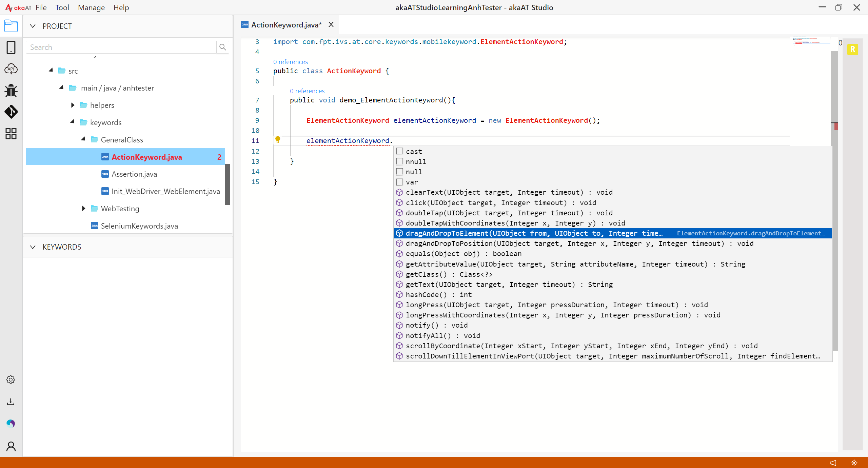The image size is (868, 468).
Task: Click the method icon beside hashCode suggestion
Action: (x=399, y=294)
